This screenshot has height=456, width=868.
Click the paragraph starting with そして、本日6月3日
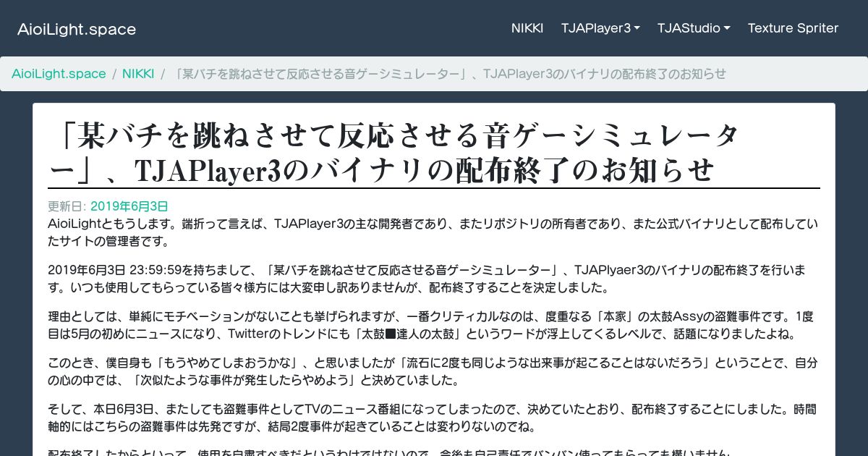(434, 418)
